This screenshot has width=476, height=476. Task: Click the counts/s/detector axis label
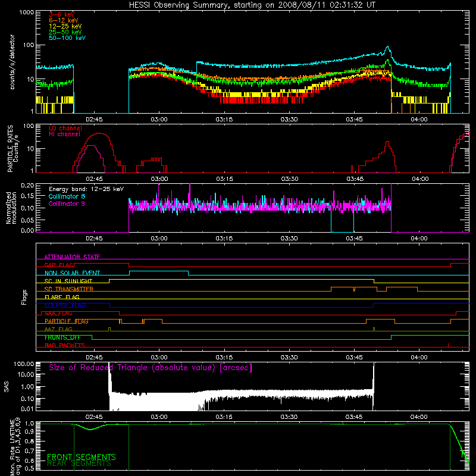tap(12, 62)
